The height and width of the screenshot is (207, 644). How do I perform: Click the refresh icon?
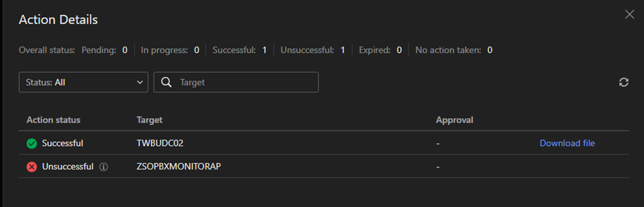[x=624, y=82]
